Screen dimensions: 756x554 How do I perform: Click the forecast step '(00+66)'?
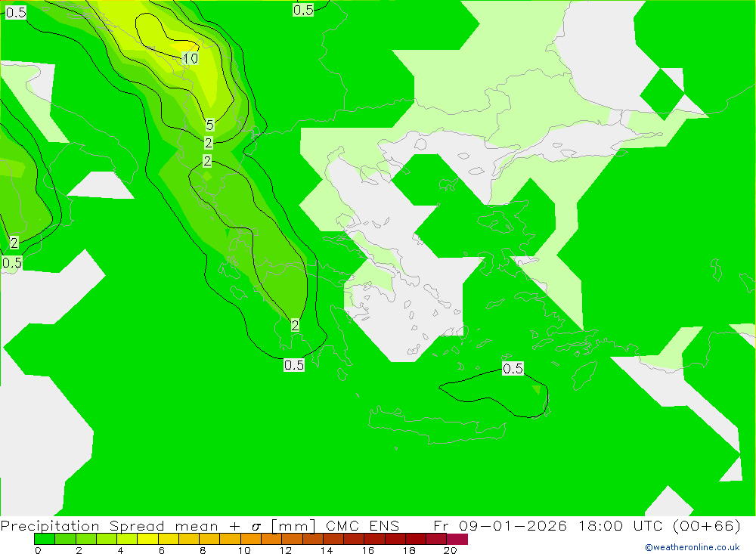pyautogui.click(x=706, y=525)
